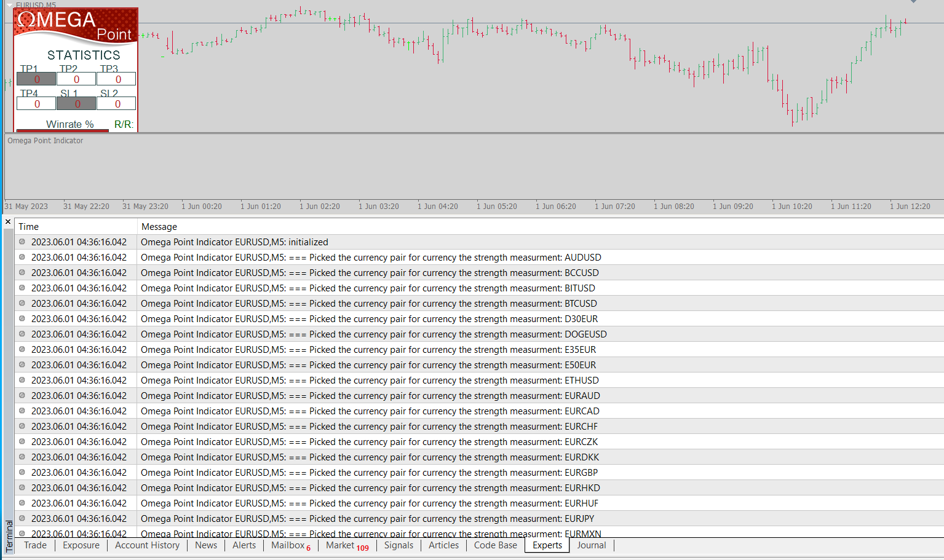Screen dimensions: 944x560
Task: Click the SL1 statistics value box
Action: [76, 104]
